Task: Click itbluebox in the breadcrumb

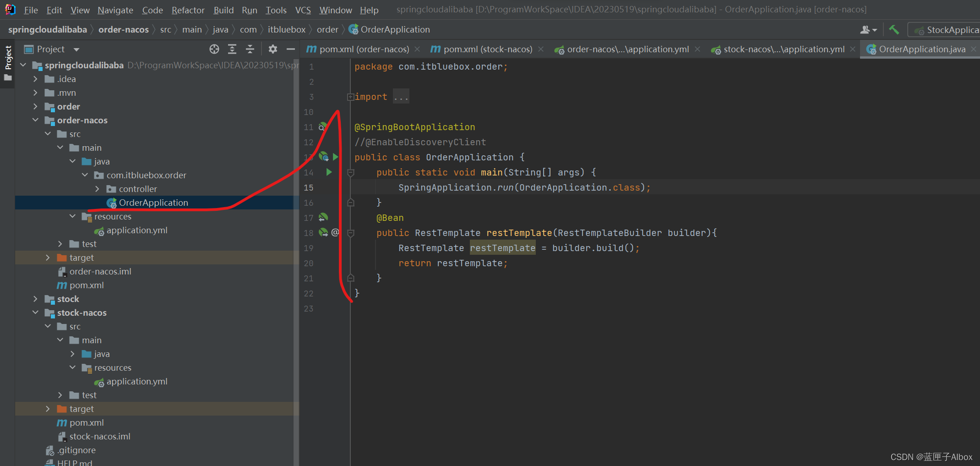Action: click(287, 30)
